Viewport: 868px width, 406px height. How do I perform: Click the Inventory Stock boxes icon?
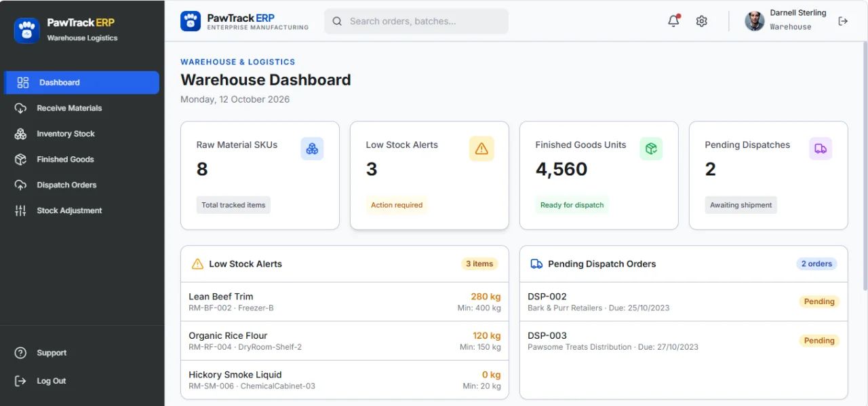[x=20, y=134]
